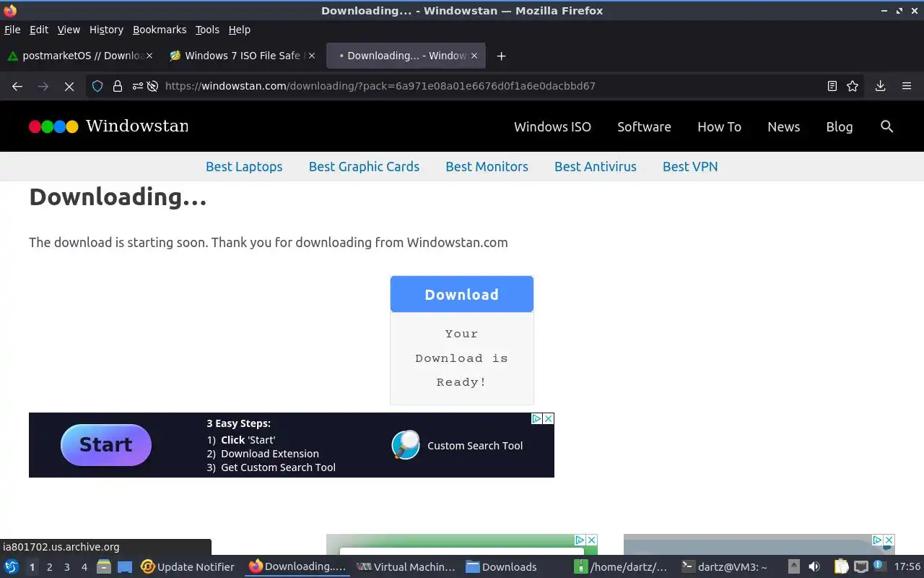924x578 pixels.
Task: Open the Bookmarks menu
Action: coord(160,30)
